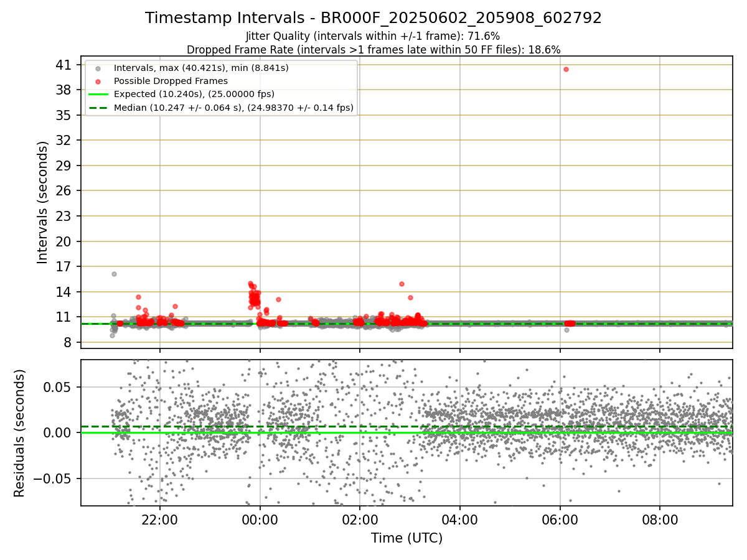Viewport: 747px width, 560px height.
Task: Select the 'Jitter Quality' 71.6% subtitle line
Action: pyautogui.click(x=374, y=36)
